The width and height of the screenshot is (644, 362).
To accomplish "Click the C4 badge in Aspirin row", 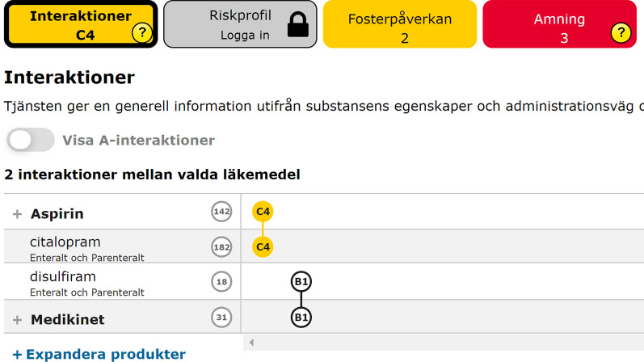I will [263, 212].
